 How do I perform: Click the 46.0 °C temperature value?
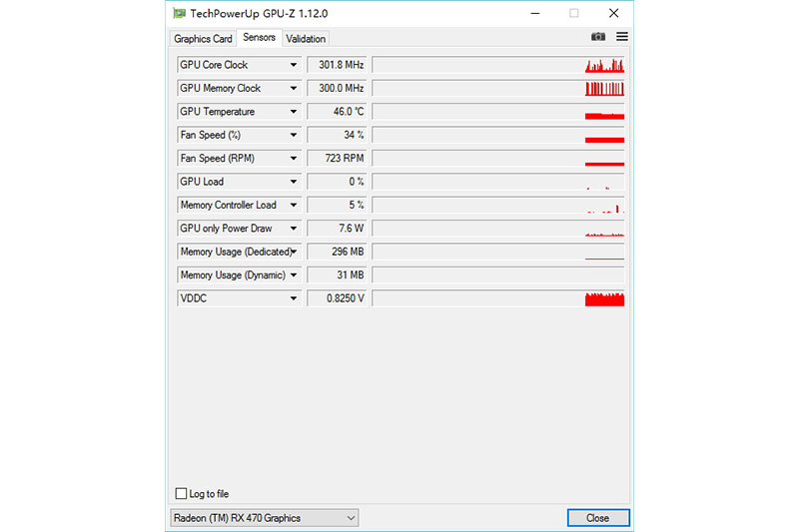(337, 112)
